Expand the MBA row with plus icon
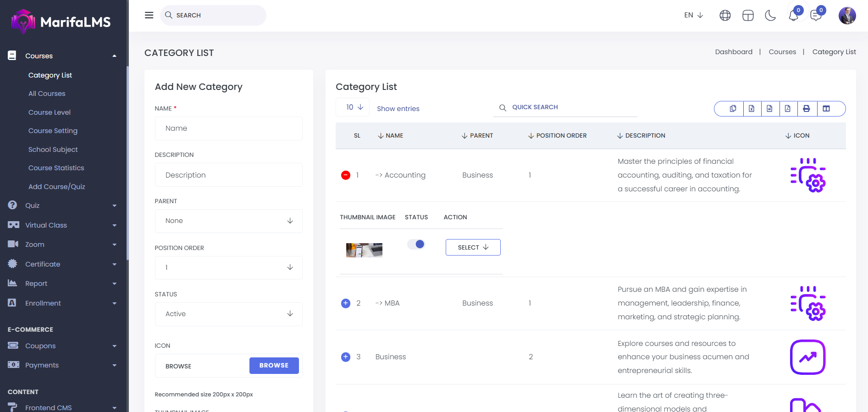 point(346,303)
